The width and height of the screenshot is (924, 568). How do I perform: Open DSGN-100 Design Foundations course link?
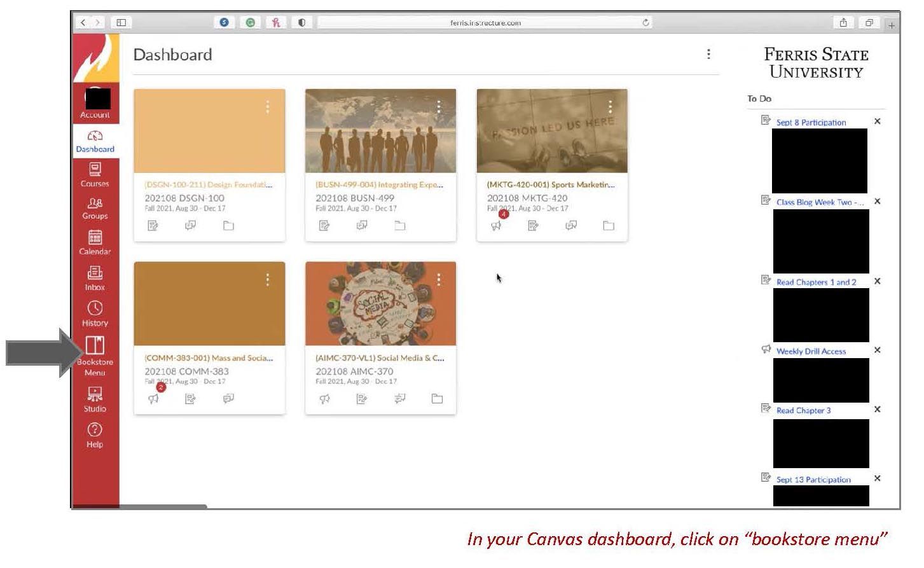pyautogui.click(x=209, y=184)
